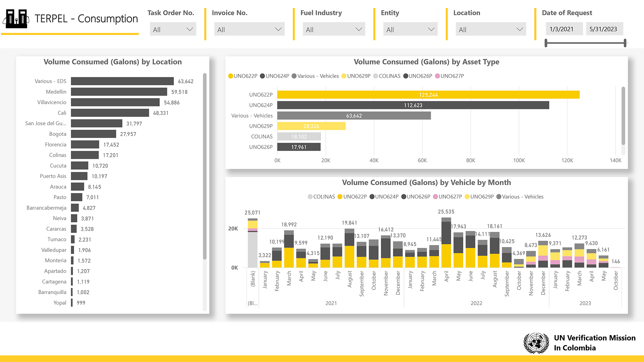Viewport: 644px width, 362px height.
Task: Click the 2023 year axis label
Action: pyautogui.click(x=585, y=303)
